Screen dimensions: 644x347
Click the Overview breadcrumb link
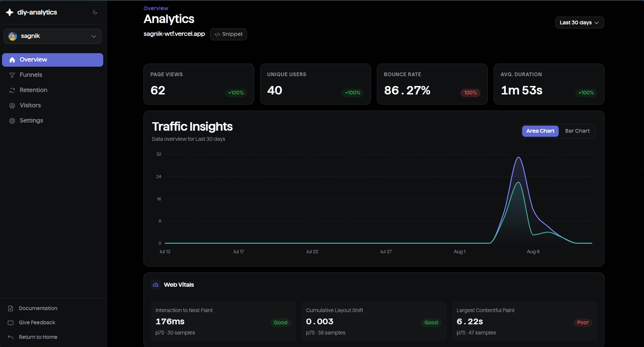(x=156, y=8)
